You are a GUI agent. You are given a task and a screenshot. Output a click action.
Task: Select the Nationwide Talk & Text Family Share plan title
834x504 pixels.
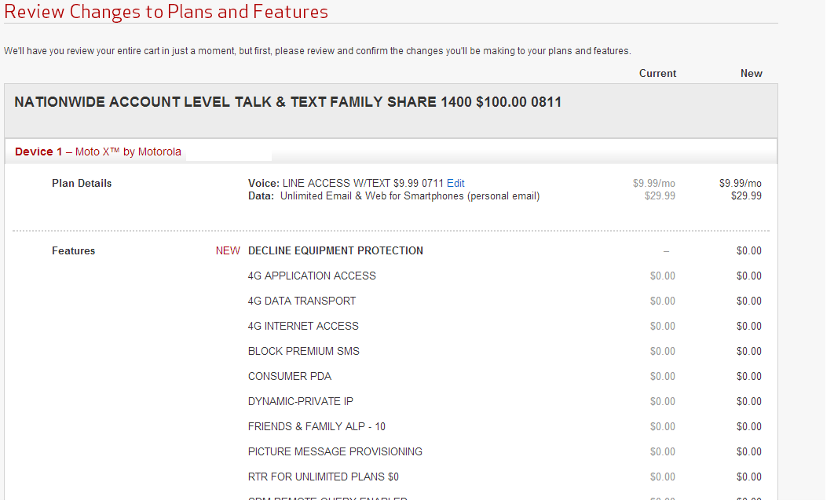click(x=287, y=103)
